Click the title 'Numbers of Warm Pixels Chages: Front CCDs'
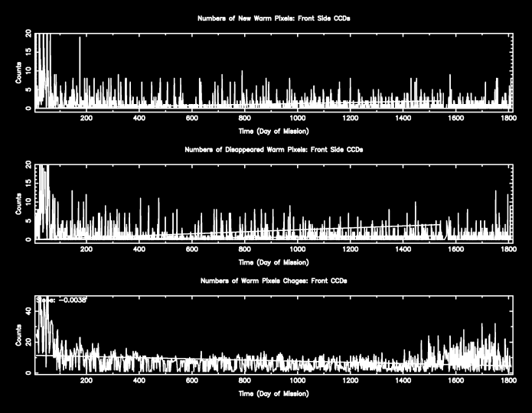Screen dimensions: 532x413 274,281
